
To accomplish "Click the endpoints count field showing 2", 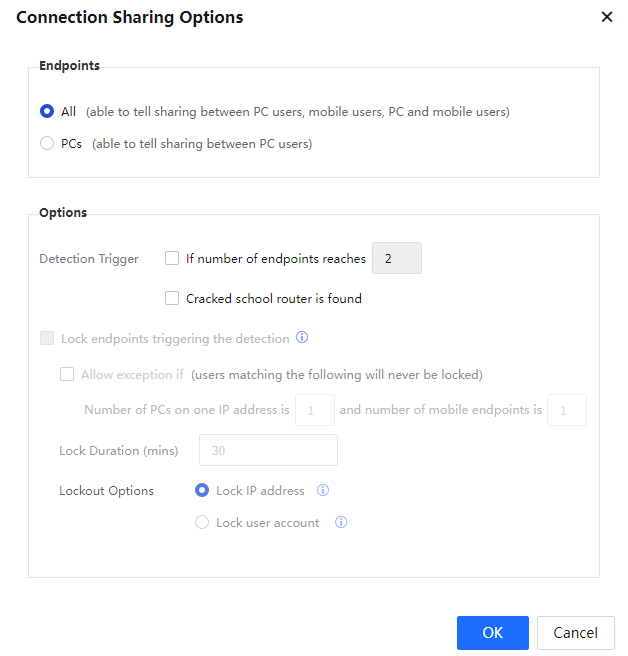I will (396, 258).
